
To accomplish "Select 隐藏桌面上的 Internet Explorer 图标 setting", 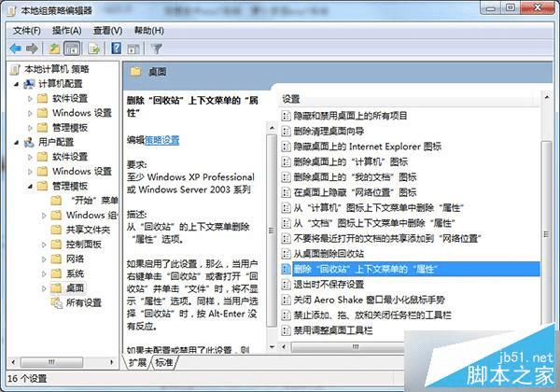I will pyautogui.click(x=368, y=147).
